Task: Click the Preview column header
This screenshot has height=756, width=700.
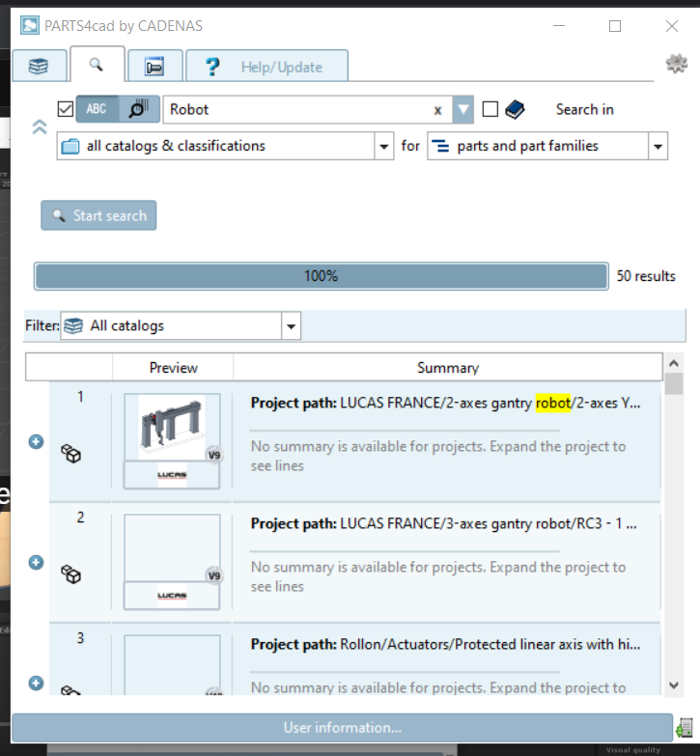Action: (x=173, y=368)
